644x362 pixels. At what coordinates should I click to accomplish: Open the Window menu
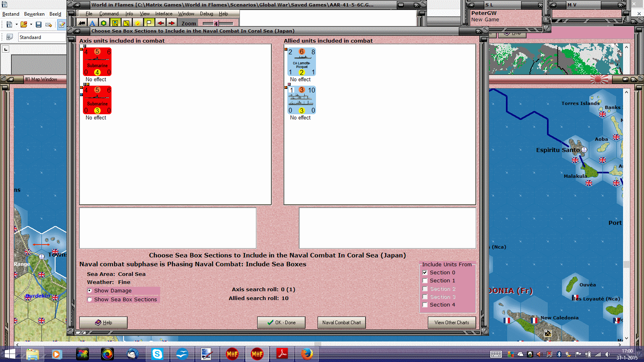186,14
